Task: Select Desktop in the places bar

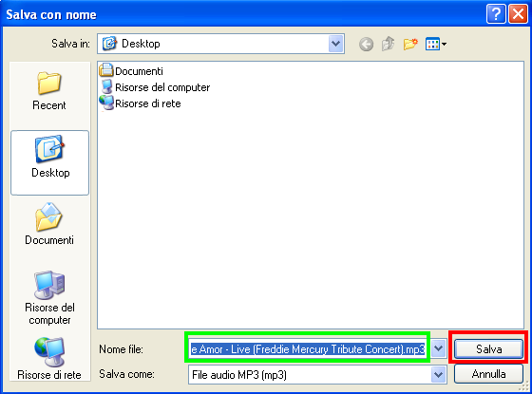Action: pyautogui.click(x=49, y=162)
